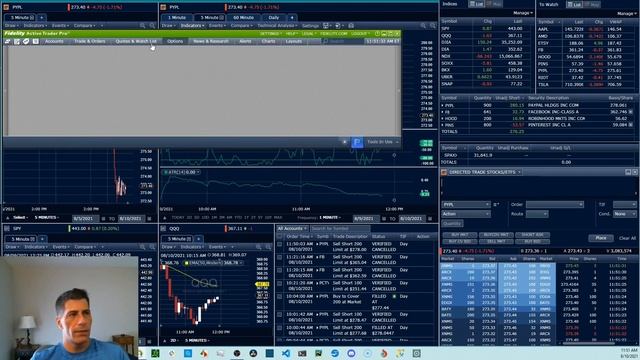640x360 pixels.
Task: Switch PYPL chart to 60 Minute tab
Action: [243, 18]
